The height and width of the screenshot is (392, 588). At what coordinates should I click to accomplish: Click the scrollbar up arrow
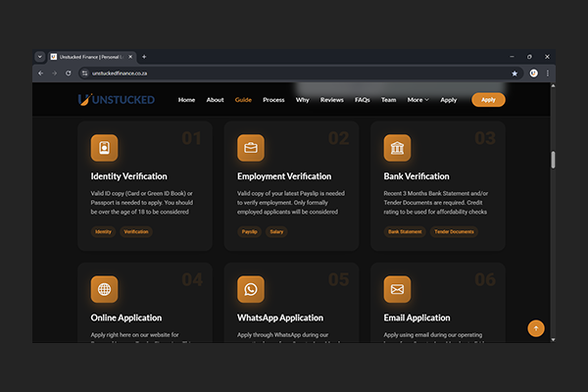tap(553, 86)
